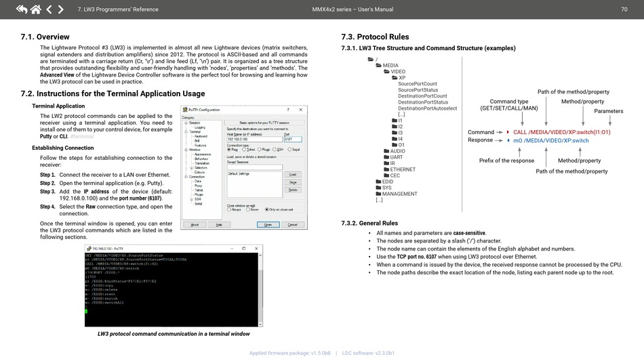The width and height of the screenshot is (644, 361).
Task: Click the AUDIO folder icon
Action: [x=386, y=151]
